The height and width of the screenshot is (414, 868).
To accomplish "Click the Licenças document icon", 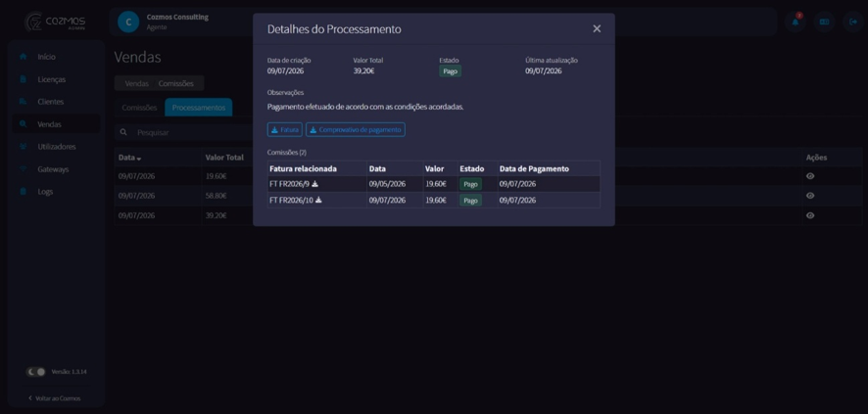I will (x=23, y=79).
